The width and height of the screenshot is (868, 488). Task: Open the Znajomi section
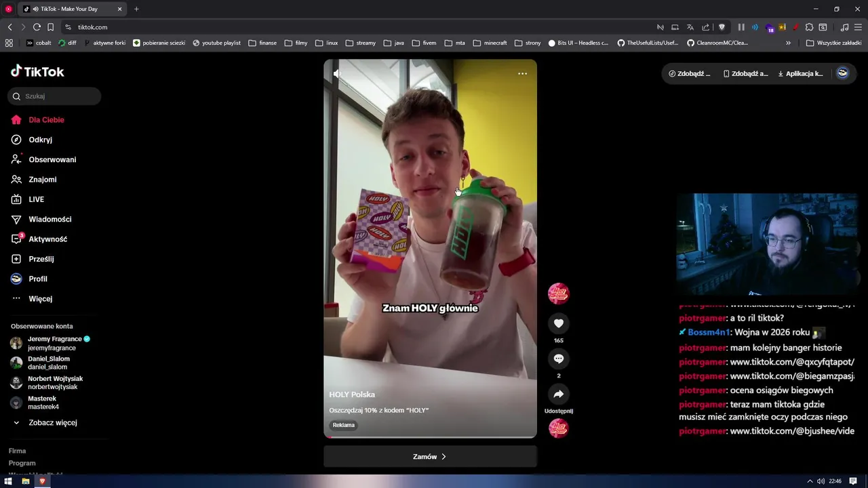pyautogui.click(x=34, y=180)
